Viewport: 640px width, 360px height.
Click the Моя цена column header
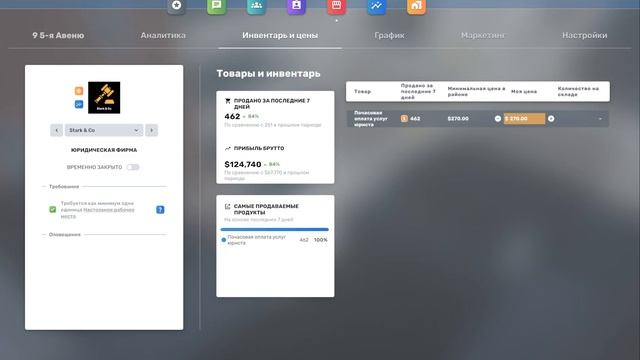point(524,91)
